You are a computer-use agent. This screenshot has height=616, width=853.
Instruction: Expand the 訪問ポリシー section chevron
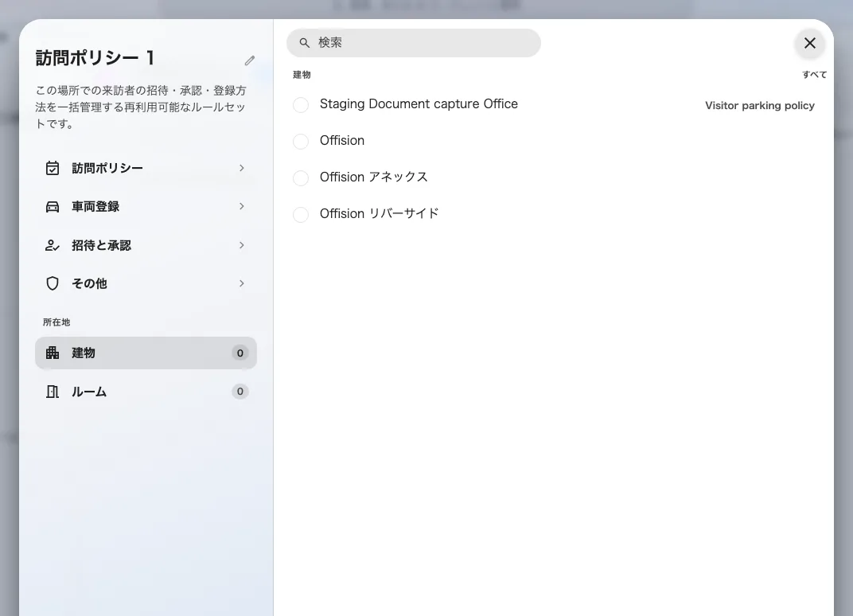242,168
